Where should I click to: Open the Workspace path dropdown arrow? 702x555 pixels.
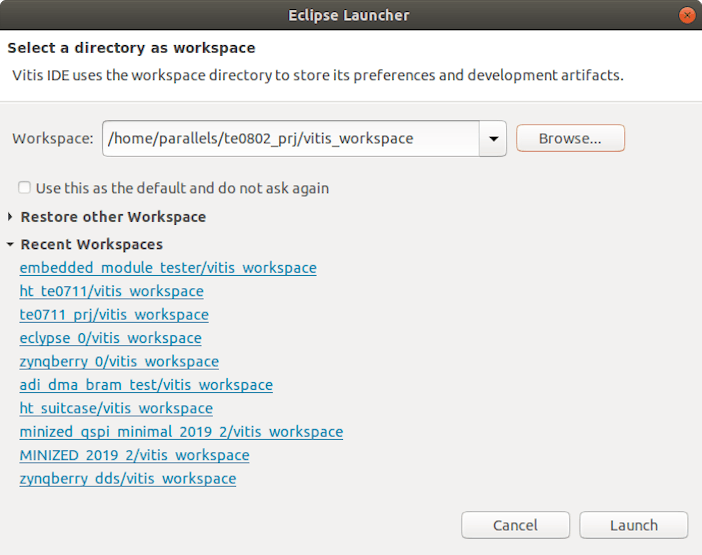[493, 139]
